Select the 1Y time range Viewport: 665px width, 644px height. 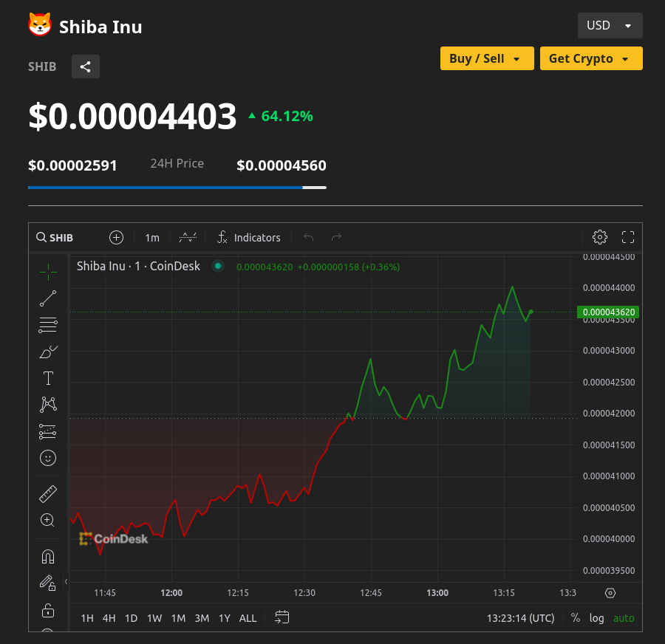click(x=225, y=618)
